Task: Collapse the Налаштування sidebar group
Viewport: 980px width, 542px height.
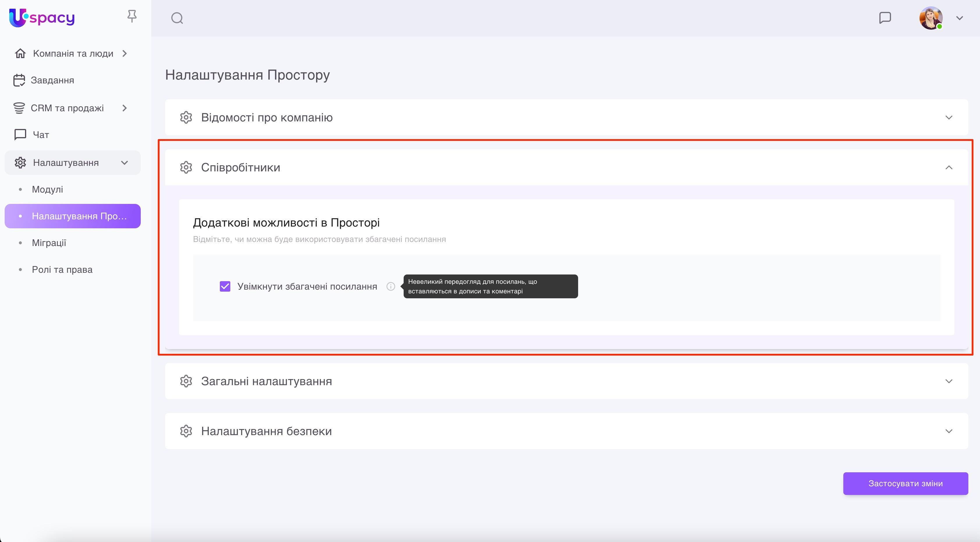Action: (124, 163)
